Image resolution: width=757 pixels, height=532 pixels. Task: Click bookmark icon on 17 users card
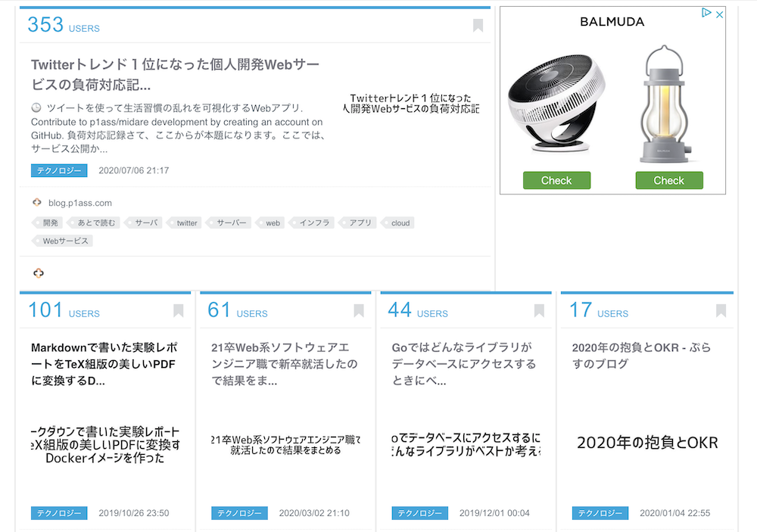click(721, 311)
